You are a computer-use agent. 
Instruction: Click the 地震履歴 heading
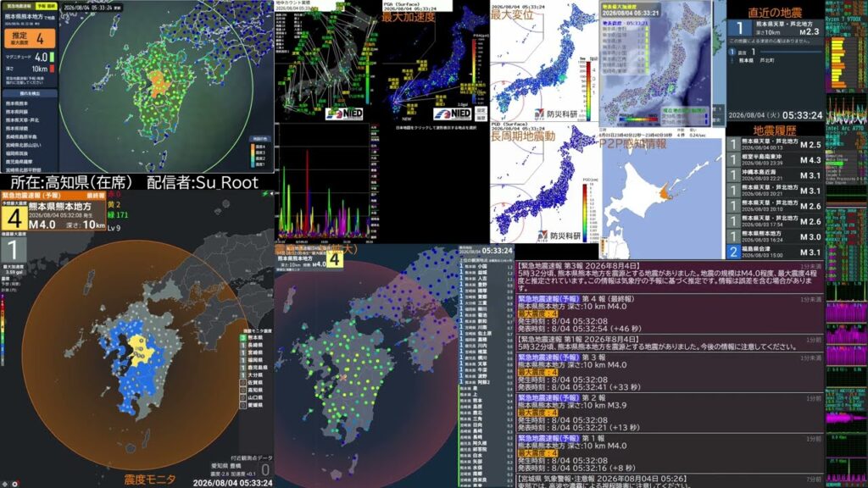[775, 130]
